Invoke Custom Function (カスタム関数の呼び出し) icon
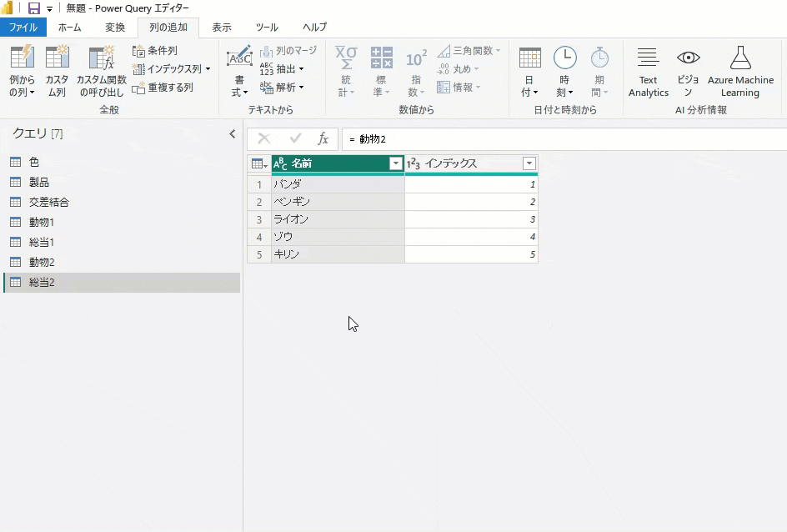Screen dimensions: 787x532 point(102,58)
